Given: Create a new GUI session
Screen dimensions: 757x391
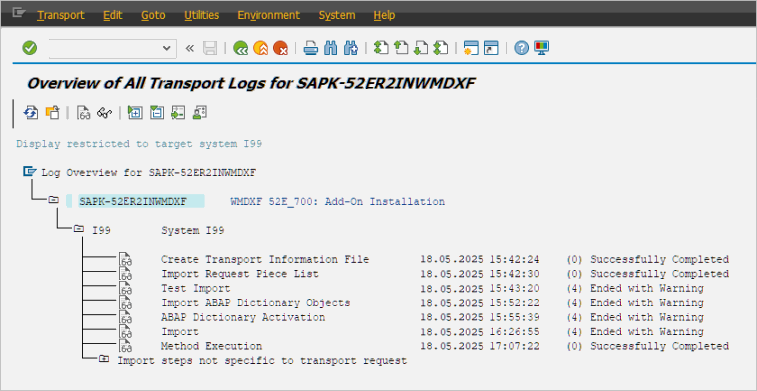Looking at the screenshot, I should point(471,48).
